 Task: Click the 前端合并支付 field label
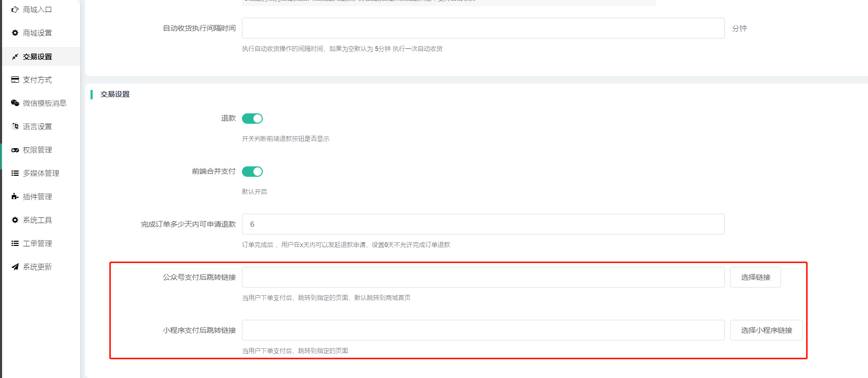(214, 171)
